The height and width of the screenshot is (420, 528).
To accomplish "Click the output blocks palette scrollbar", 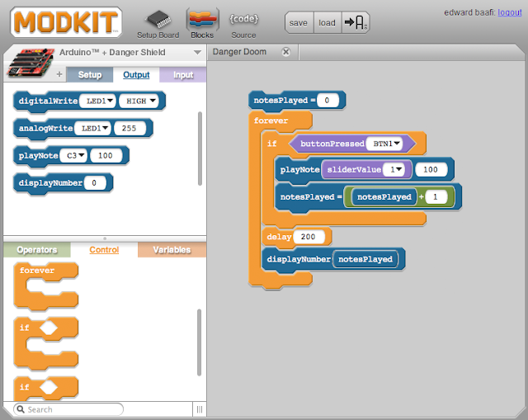I will tap(200, 149).
